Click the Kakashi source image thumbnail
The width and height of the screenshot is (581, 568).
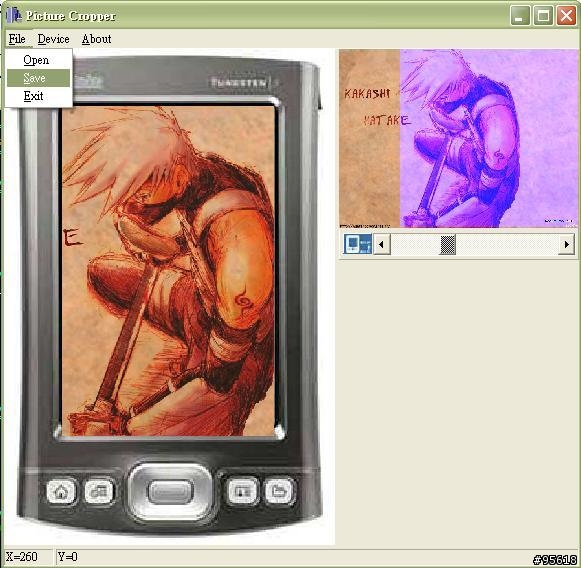pyautogui.click(x=458, y=139)
